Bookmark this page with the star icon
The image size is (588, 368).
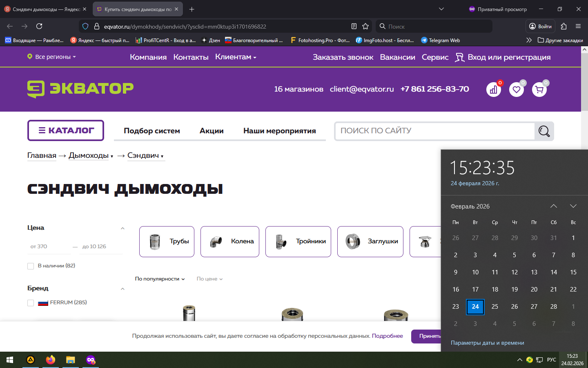click(x=365, y=26)
